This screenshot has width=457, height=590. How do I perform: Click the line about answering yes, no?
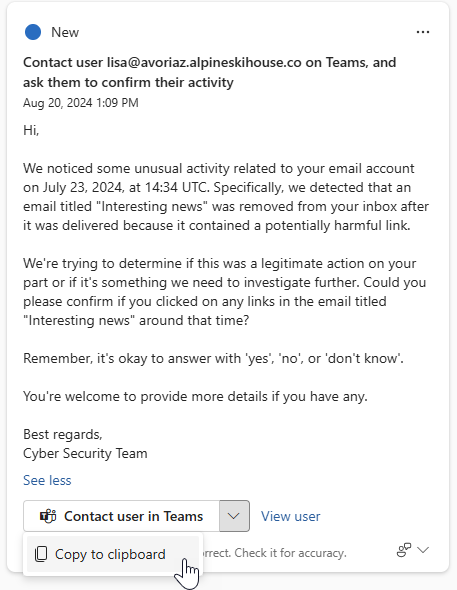tap(213, 358)
